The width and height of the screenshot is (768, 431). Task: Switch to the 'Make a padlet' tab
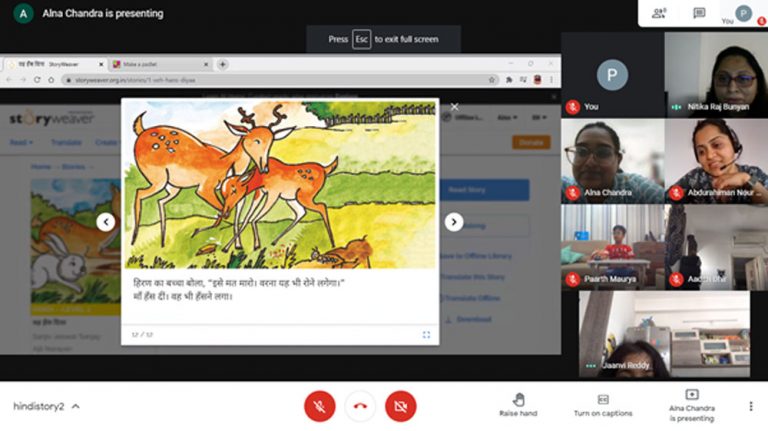pyautogui.click(x=160, y=64)
